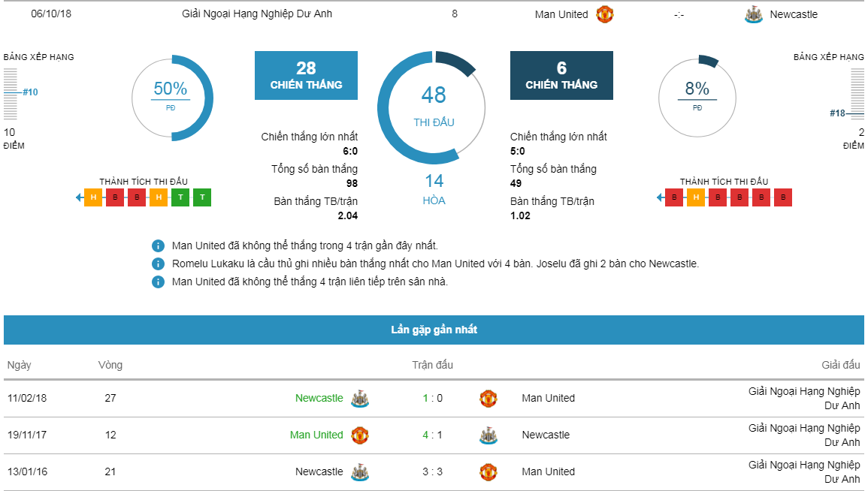Viewport: 868px width, 491px height.
Task: Select last green T form box for Man United
Action: point(202,197)
